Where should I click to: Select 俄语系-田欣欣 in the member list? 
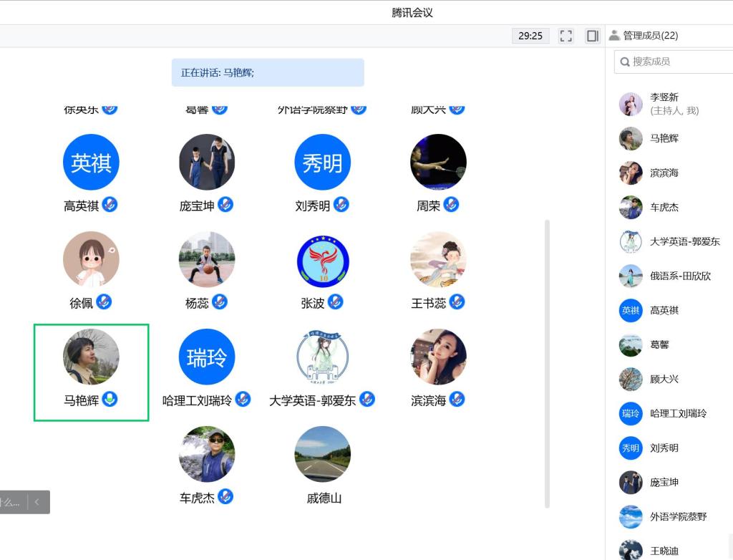[679, 276]
